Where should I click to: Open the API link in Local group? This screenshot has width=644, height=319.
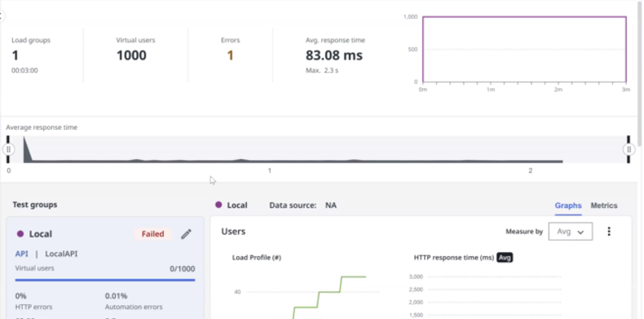22,254
